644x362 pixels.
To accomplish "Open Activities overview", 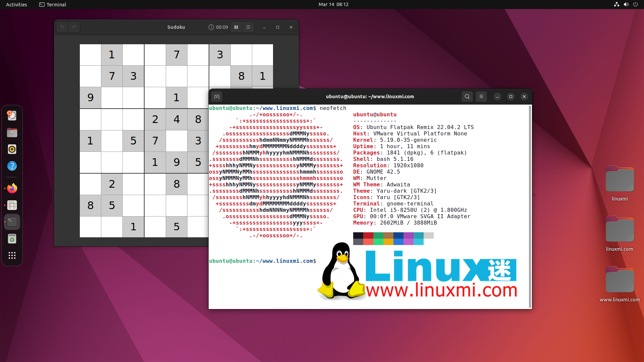I will (16, 4).
